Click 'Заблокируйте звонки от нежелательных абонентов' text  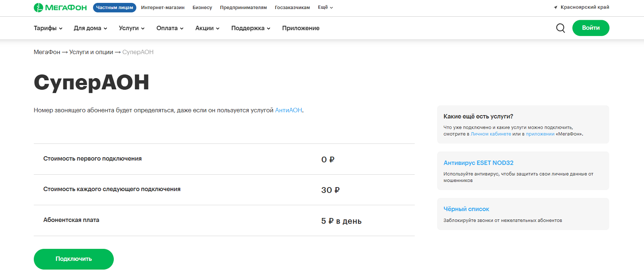(503, 220)
